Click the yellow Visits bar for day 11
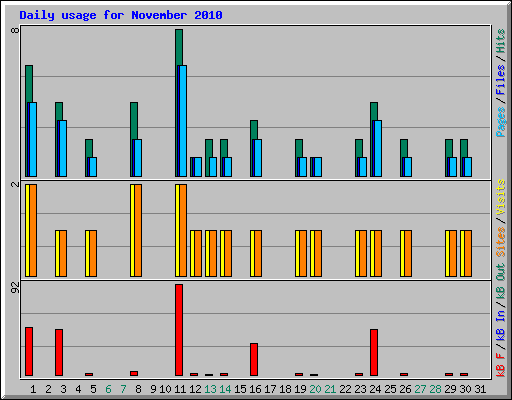Screen dimensions: 512x400 pos(177,230)
